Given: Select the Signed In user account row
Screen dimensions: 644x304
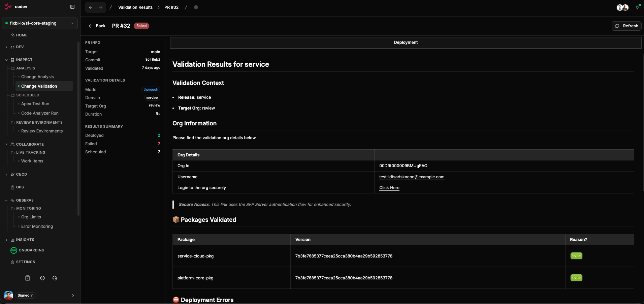Looking at the screenshot, I should pos(39,295).
